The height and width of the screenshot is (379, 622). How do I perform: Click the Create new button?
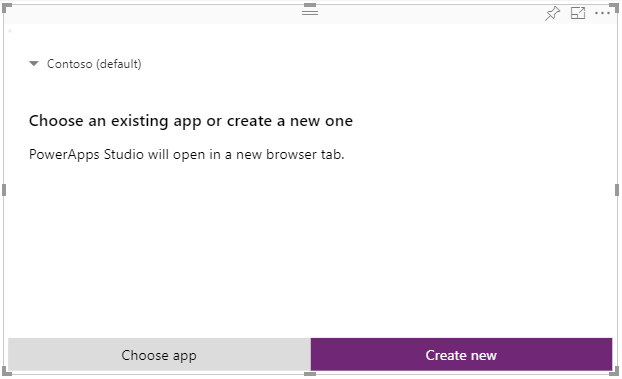point(461,354)
